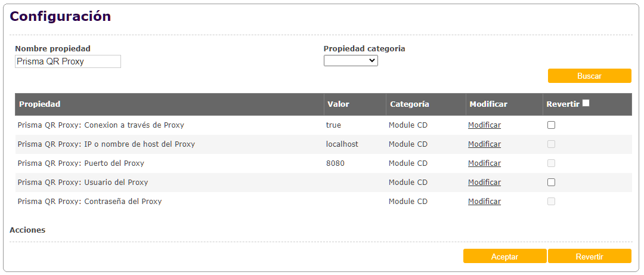Viewport: 644px width, 275px height.
Task: Toggle the Revertir header select-all checkbox
Action: 586,103
